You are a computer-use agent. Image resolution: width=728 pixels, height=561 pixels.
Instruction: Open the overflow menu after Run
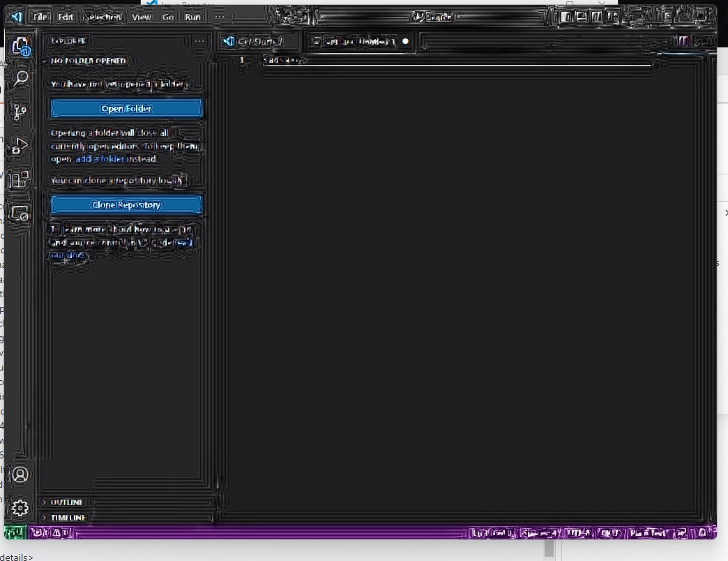click(220, 17)
